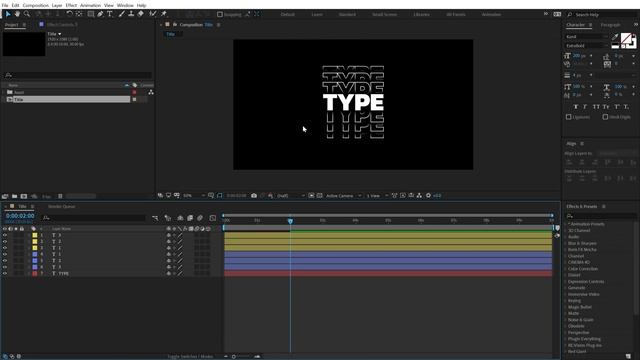This screenshot has width=640, height=360.
Task: Open the Composition menu
Action: 36,5
